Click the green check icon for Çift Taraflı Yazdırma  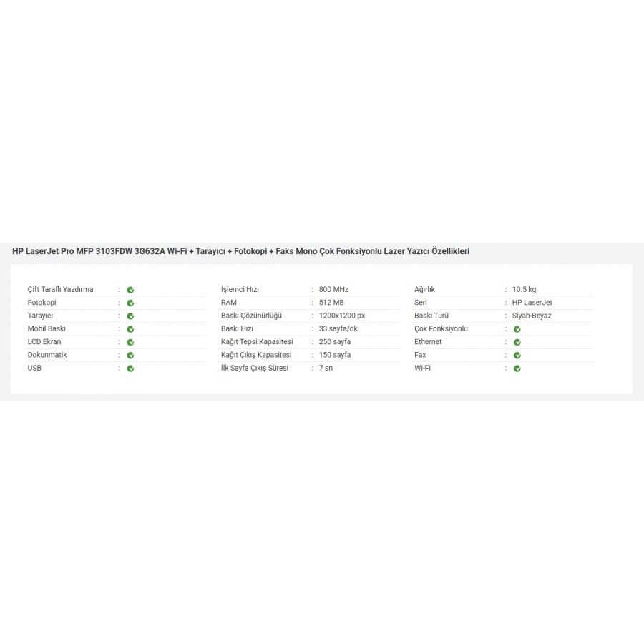130,290
